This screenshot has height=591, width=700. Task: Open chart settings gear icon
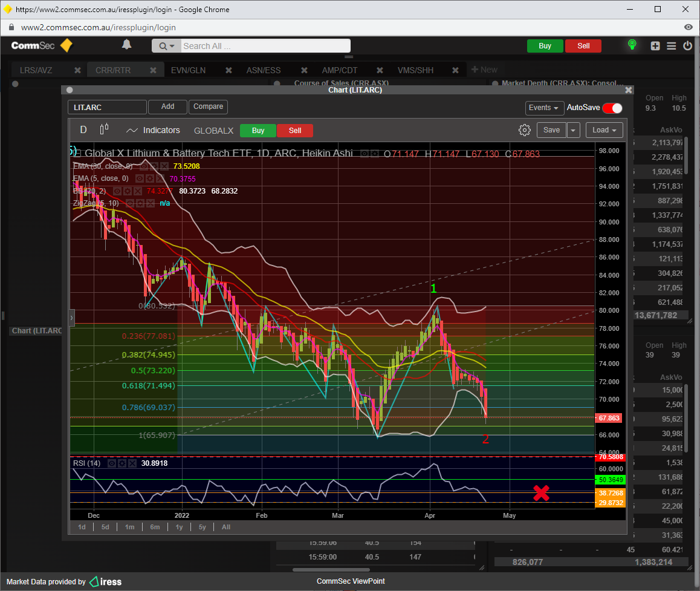tap(525, 130)
